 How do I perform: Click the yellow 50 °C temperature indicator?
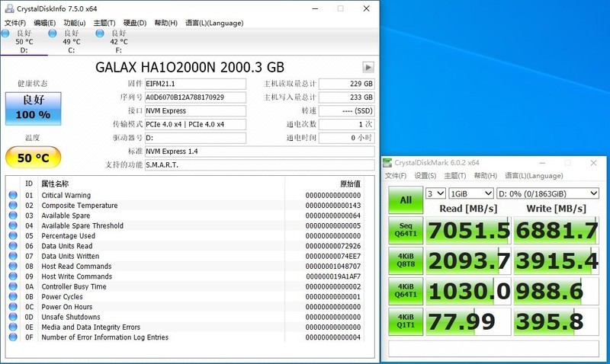(32, 158)
